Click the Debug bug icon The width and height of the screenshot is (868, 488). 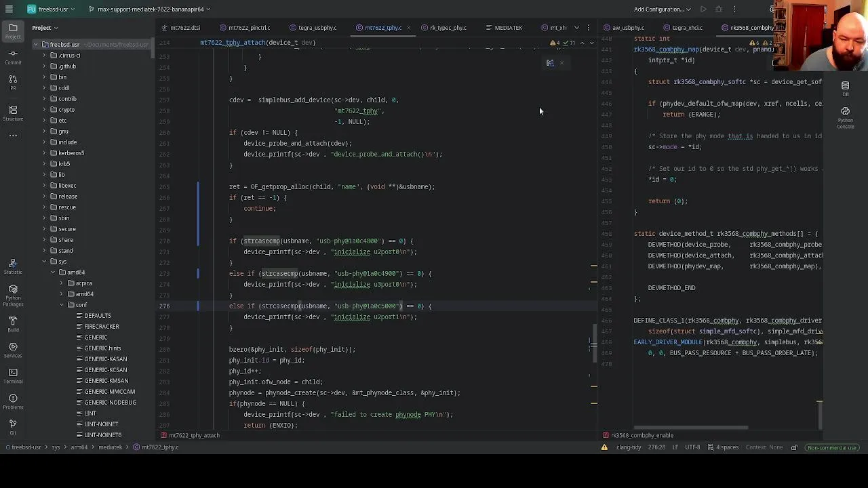tap(719, 9)
